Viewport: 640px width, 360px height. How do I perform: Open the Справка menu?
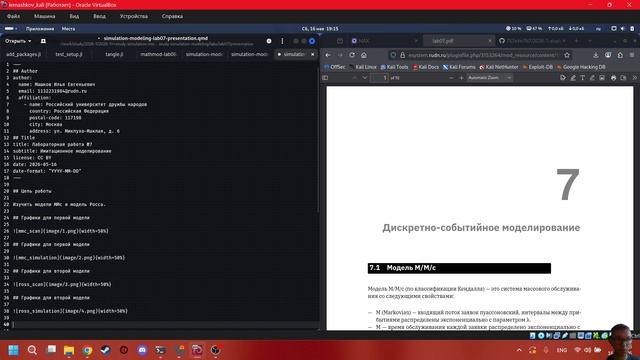pos(172,16)
